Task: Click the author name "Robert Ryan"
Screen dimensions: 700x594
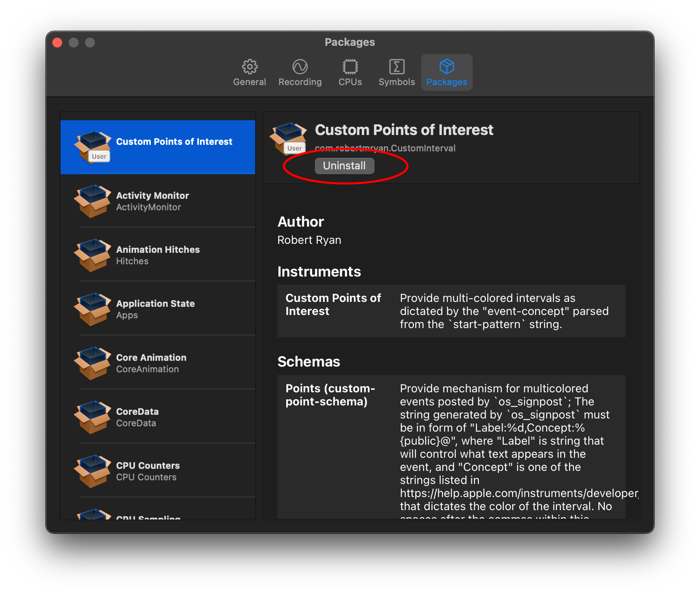Action: coord(309,240)
